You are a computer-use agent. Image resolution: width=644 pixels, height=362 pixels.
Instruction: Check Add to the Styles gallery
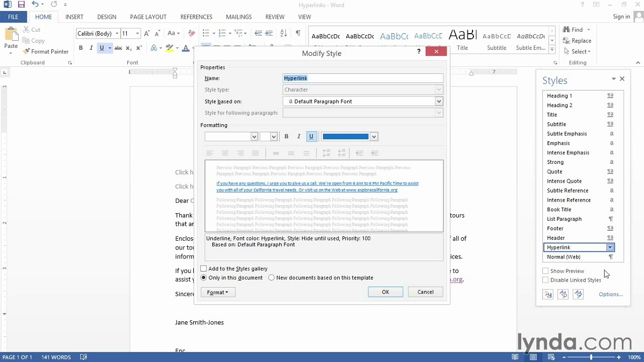point(204,269)
